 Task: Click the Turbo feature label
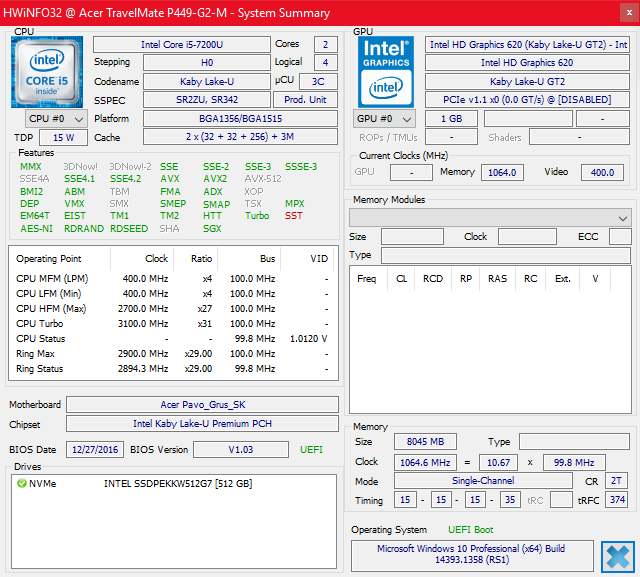tap(257, 216)
